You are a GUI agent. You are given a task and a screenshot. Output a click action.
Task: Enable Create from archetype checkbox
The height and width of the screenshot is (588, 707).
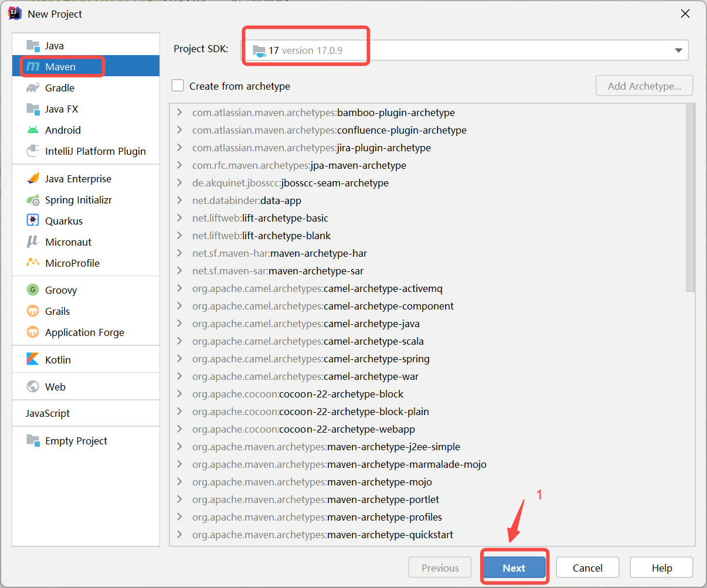click(178, 86)
